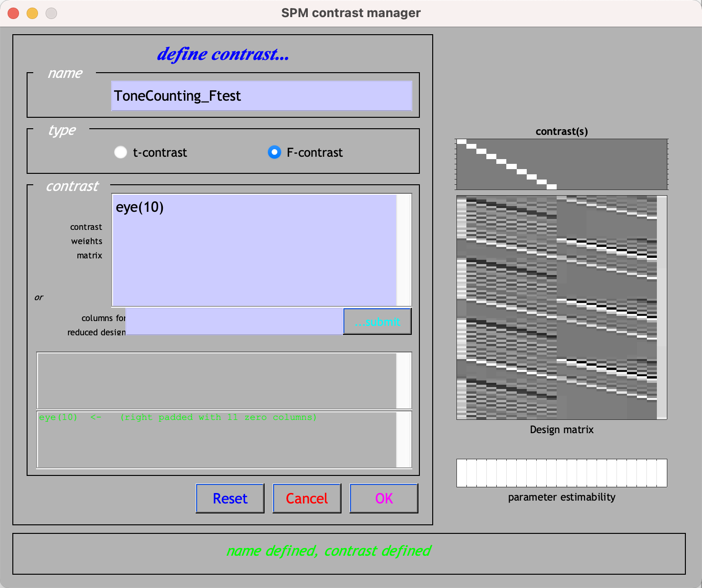This screenshot has height=588, width=702.
Task: Click the empty message box above the parsed text
Action: tap(217, 380)
